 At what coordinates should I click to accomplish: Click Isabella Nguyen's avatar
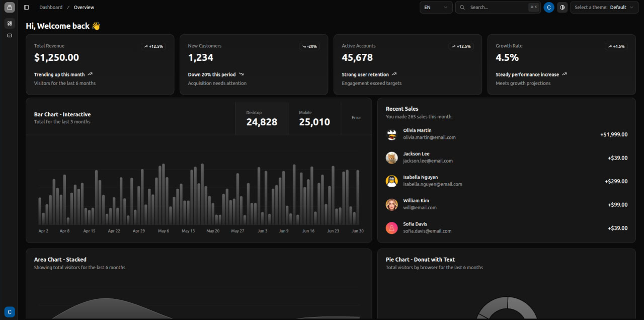[x=391, y=181]
